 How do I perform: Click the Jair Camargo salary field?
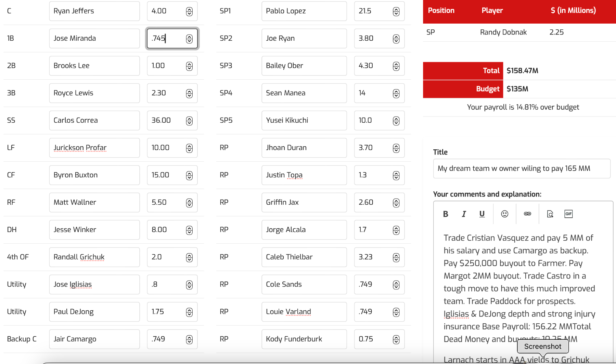tap(167, 339)
